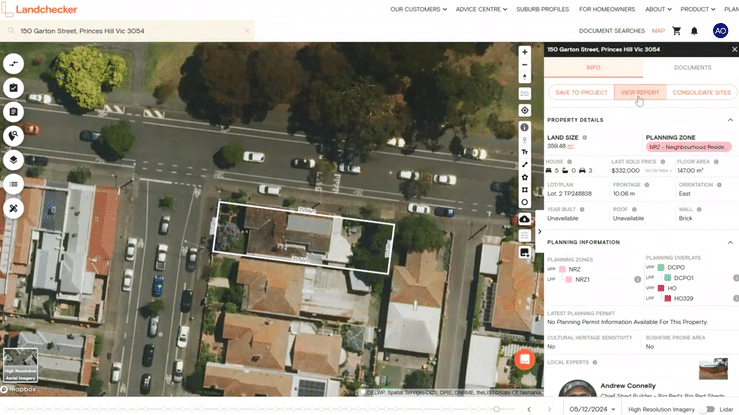The width and height of the screenshot is (739, 415).
Task: Toggle 2D map view
Action: pos(525,94)
